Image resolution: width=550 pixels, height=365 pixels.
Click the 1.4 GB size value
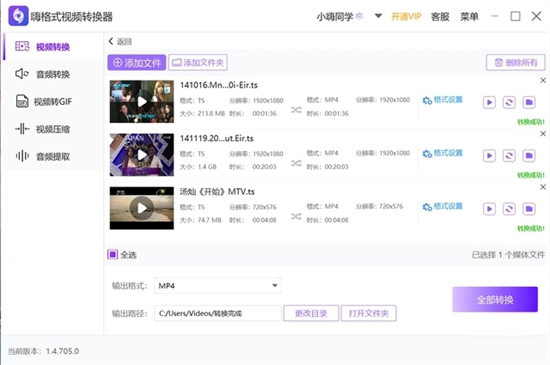point(207,167)
